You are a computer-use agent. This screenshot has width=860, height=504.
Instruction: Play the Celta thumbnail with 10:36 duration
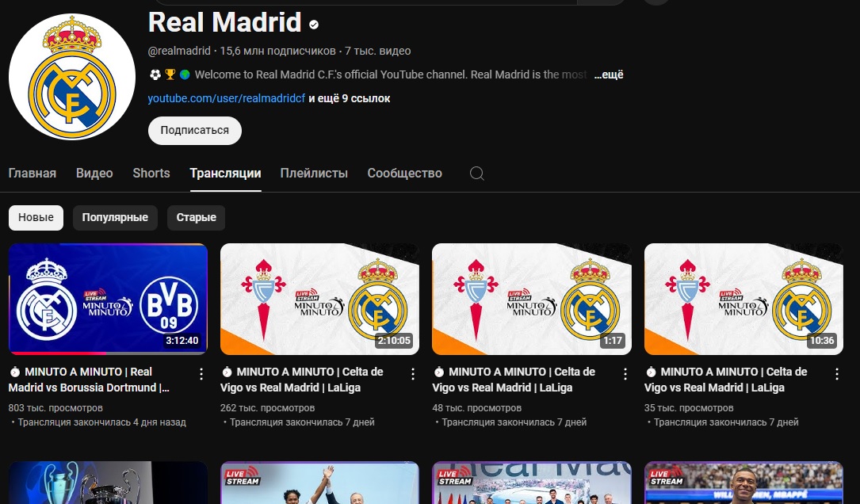743,299
